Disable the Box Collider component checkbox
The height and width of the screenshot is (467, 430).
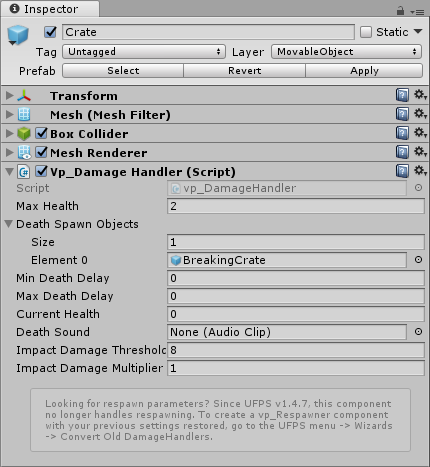pos(42,133)
